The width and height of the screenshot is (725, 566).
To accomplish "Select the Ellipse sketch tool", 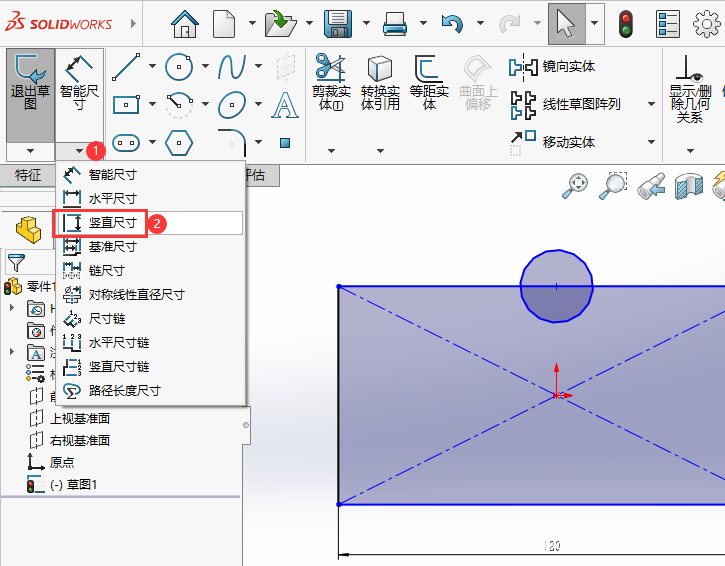I will pos(232,105).
